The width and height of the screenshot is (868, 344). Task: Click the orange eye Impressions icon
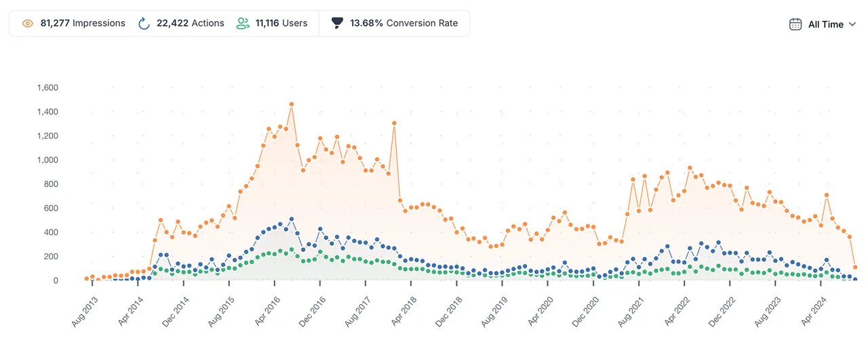tap(28, 23)
